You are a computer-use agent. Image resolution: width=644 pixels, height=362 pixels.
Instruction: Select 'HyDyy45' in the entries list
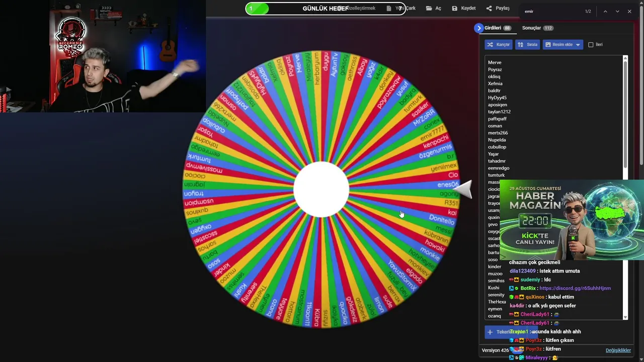[497, 98]
